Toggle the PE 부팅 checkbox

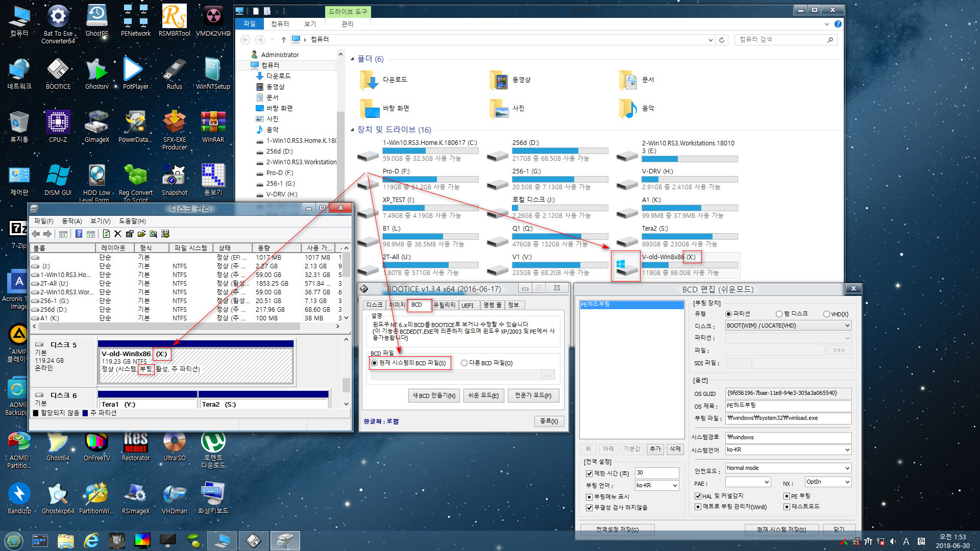pos(787,496)
